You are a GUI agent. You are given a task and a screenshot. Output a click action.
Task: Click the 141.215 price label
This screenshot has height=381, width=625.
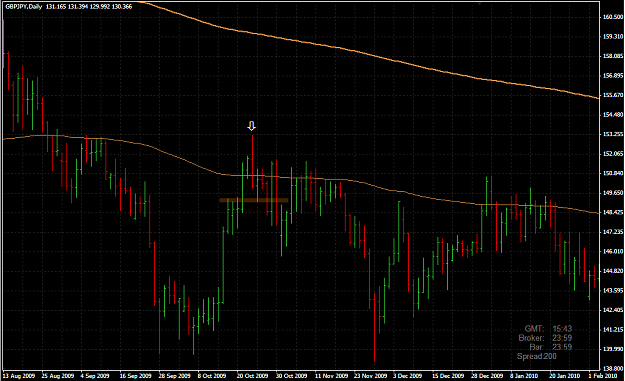[613, 329]
